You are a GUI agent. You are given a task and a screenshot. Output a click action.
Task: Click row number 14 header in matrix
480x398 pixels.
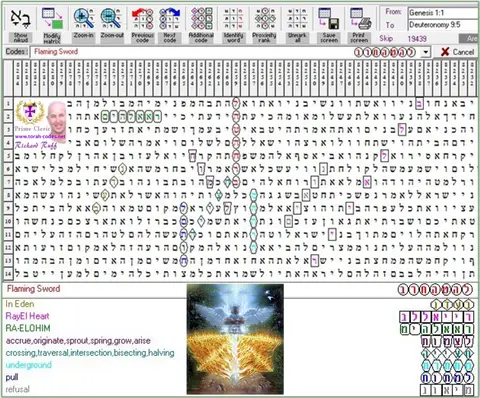[x=8, y=274]
